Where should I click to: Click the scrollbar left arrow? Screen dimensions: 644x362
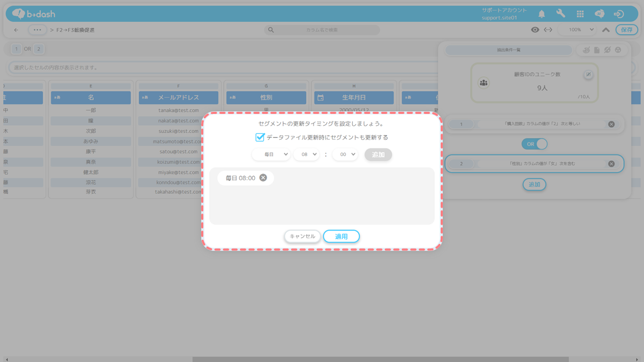click(x=6, y=359)
